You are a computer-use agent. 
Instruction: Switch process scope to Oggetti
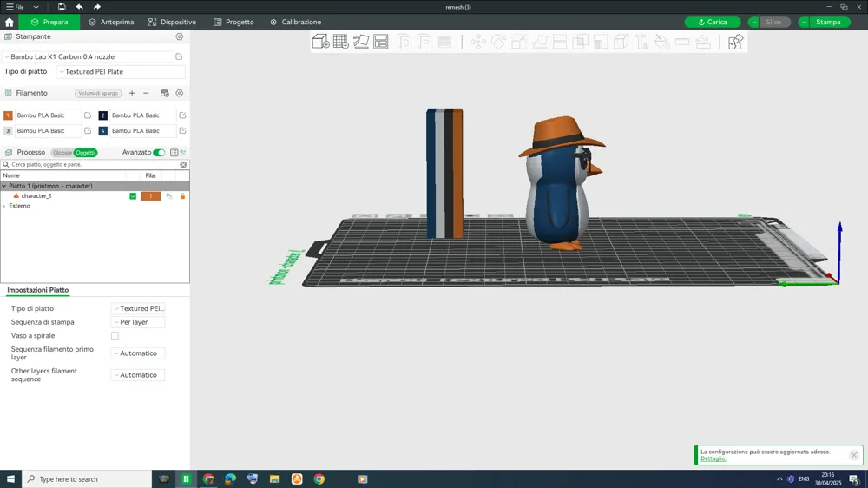coord(85,152)
